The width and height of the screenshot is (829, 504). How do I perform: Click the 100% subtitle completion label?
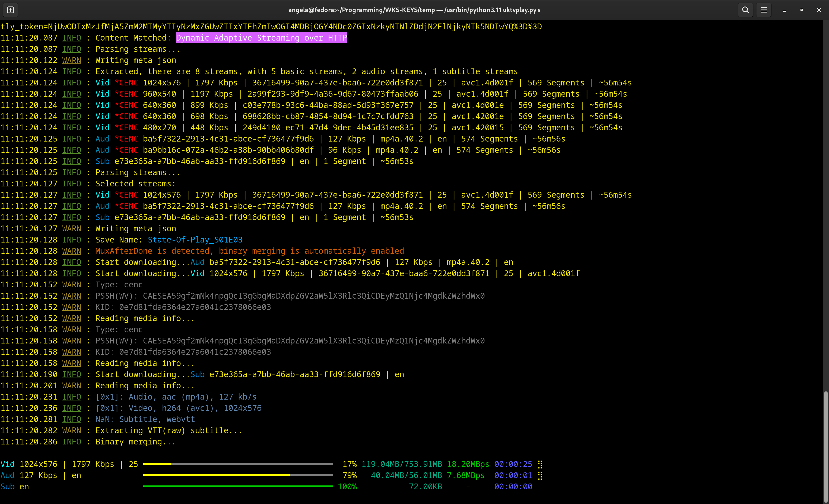click(347, 487)
